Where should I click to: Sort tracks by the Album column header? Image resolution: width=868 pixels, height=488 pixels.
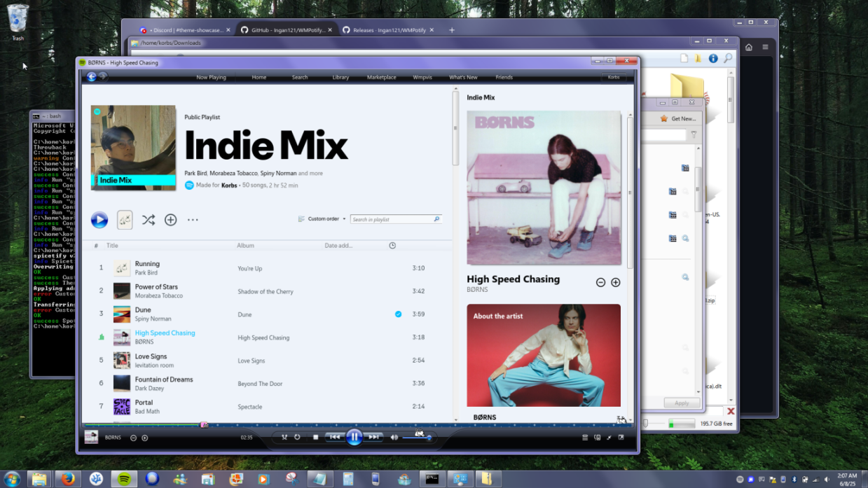(245, 246)
